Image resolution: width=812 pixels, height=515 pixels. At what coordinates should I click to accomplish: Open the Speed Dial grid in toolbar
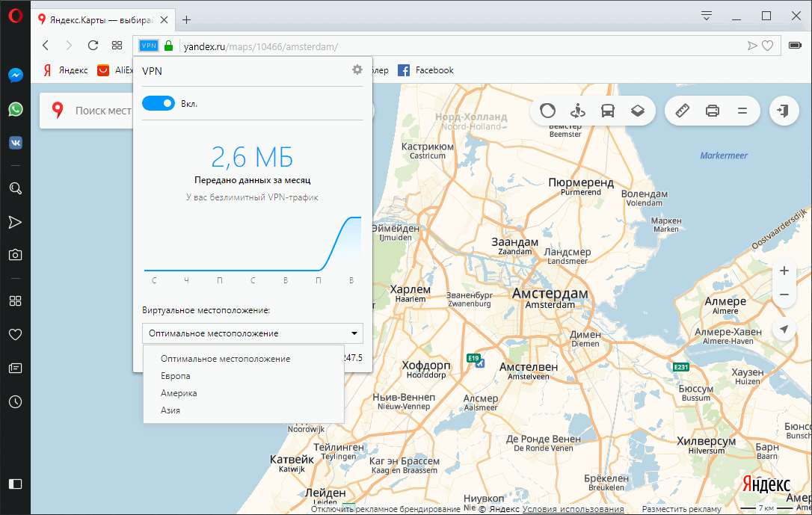pyautogui.click(x=117, y=46)
